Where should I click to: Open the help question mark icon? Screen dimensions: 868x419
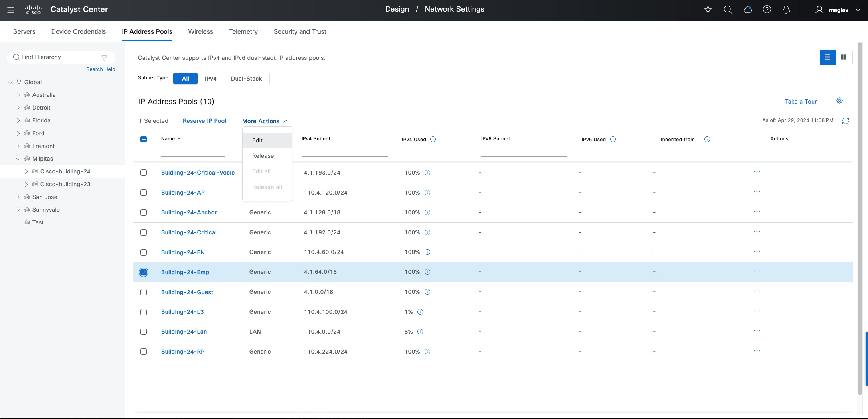[x=767, y=10]
